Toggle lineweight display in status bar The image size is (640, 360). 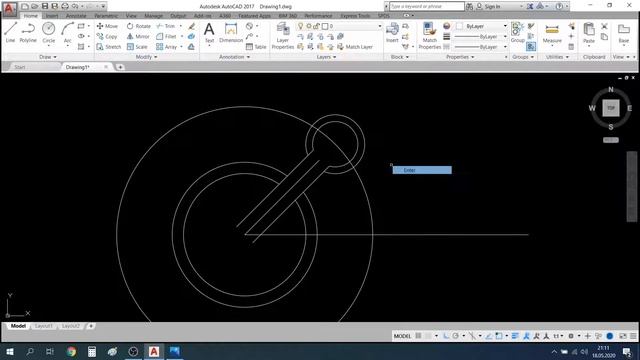[x=515, y=336]
